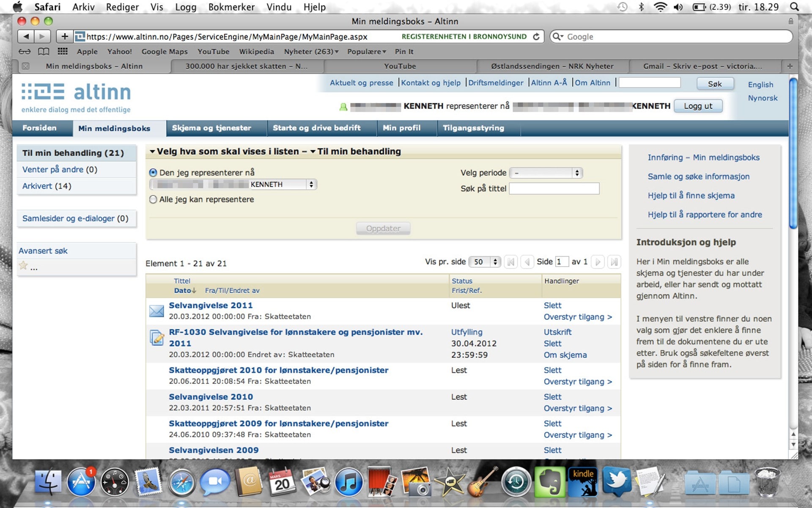The image size is (812, 508).
Task: Click the reload page icon in address bar
Action: click(x=536, y=37)
